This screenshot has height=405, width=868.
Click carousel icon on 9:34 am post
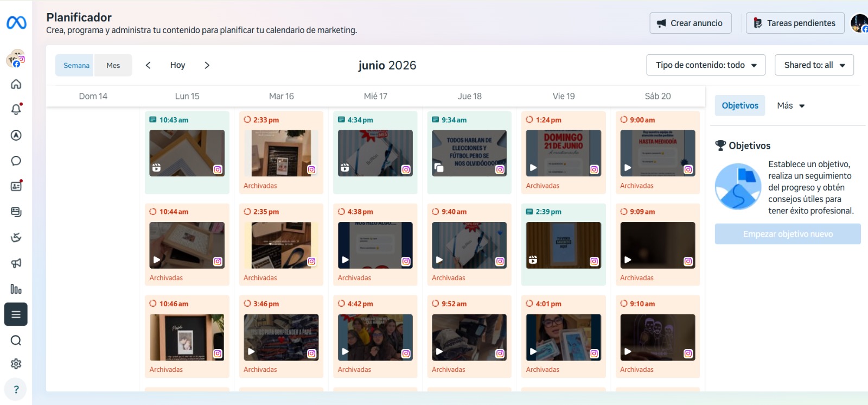click(439, 168)
